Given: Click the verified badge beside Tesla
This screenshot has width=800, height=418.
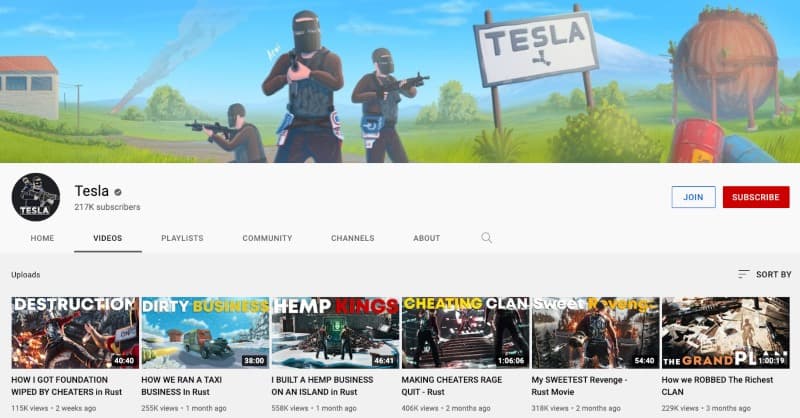Looking at the screenshot, I should coord(118,192).
